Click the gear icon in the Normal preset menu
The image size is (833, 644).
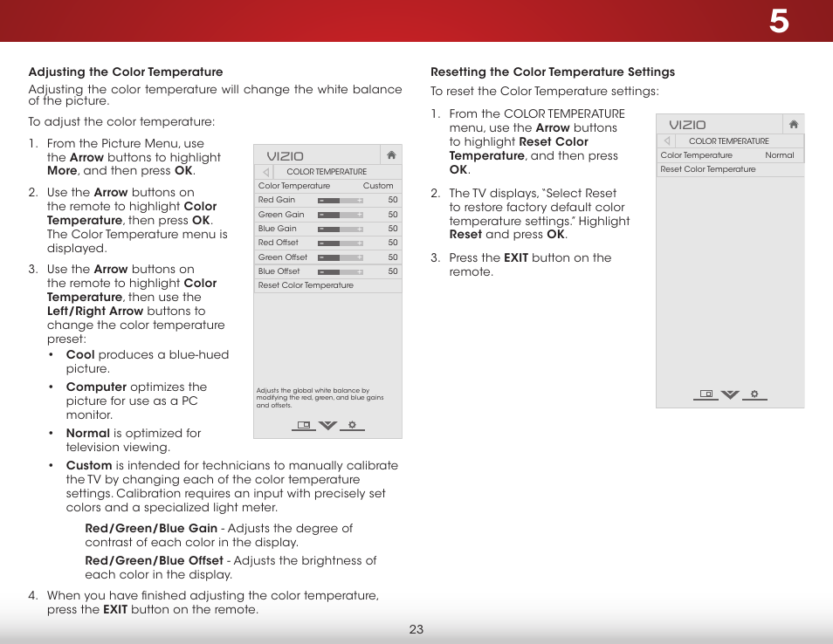[754, 394]
